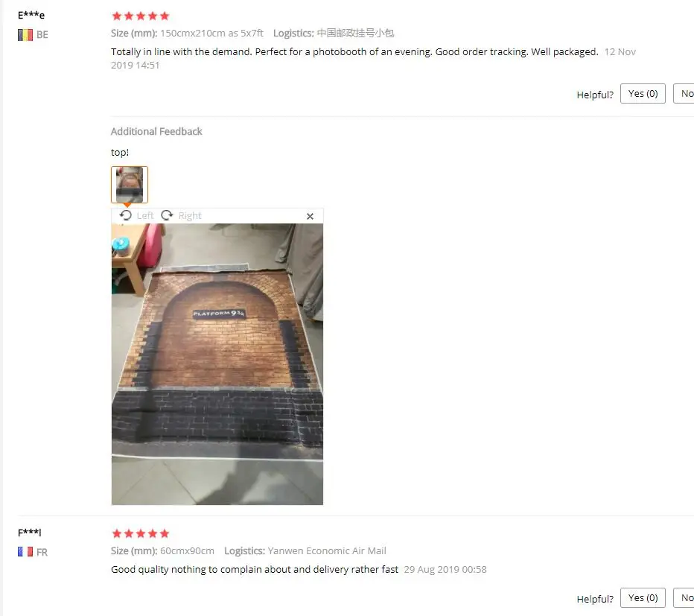Click the FR country code label
Viewport: 694px width, 616px height.
click(42, 552)
